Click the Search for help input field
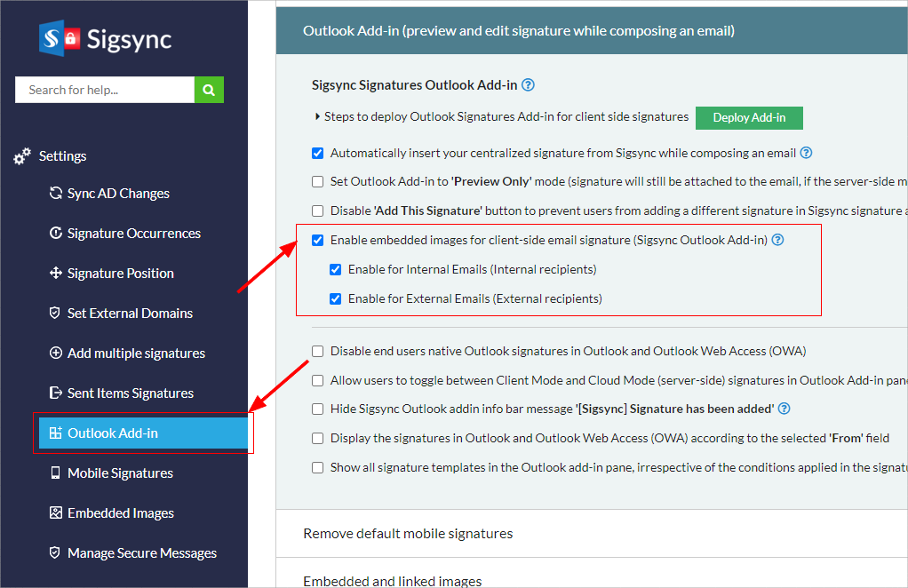The image size is (908, 588). pyautogui.click(x=104, y=90)
